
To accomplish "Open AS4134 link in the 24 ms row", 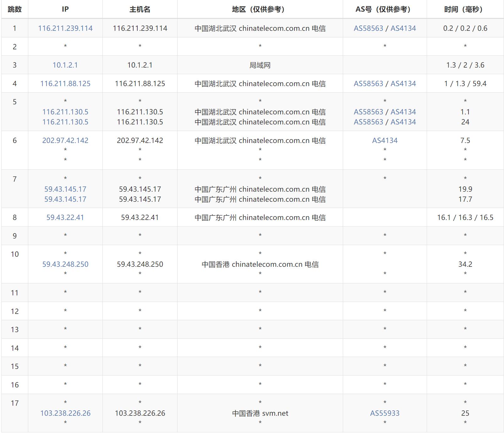I will coord(403,122).
